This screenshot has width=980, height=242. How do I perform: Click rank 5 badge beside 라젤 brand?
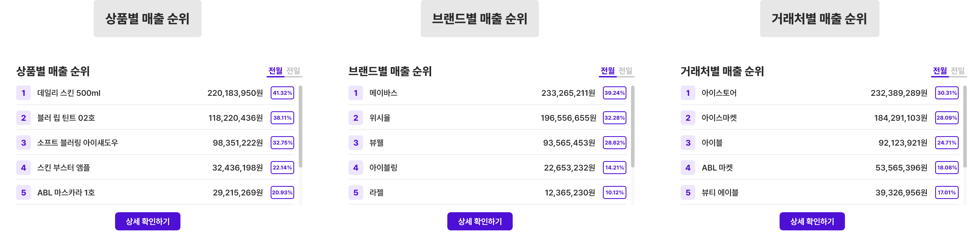pos(355,192)
